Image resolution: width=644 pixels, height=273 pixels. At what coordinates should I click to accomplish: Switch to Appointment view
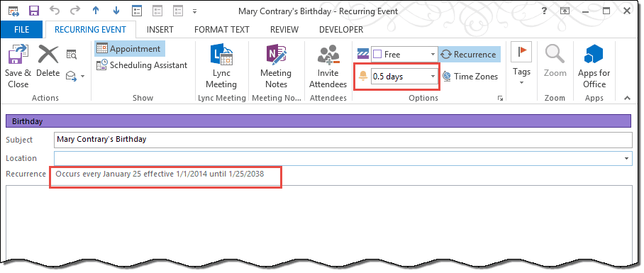129,49
